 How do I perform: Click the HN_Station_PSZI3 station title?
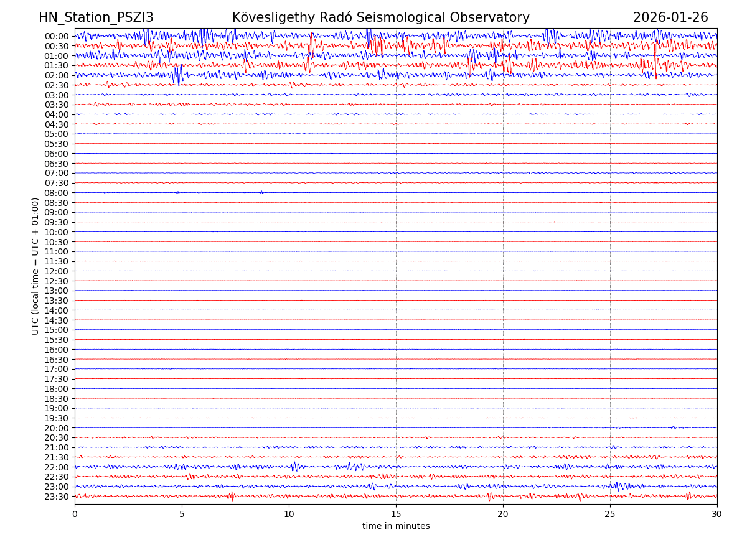pos(96,17)
